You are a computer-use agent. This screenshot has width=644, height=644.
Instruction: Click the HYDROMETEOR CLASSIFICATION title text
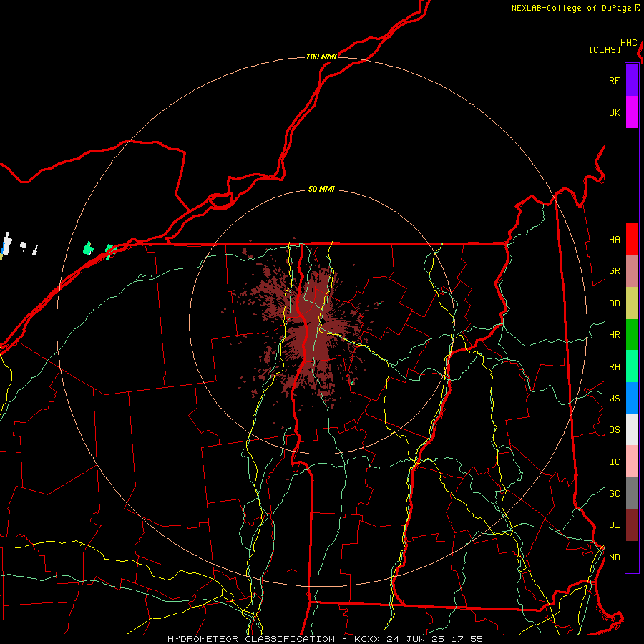(251, 639)
